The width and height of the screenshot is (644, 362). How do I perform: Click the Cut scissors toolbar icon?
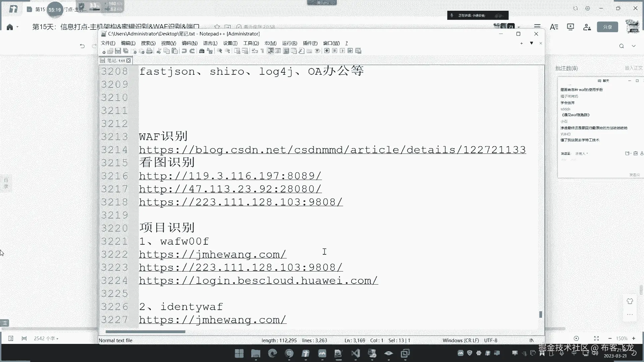(x=159, y=51)
